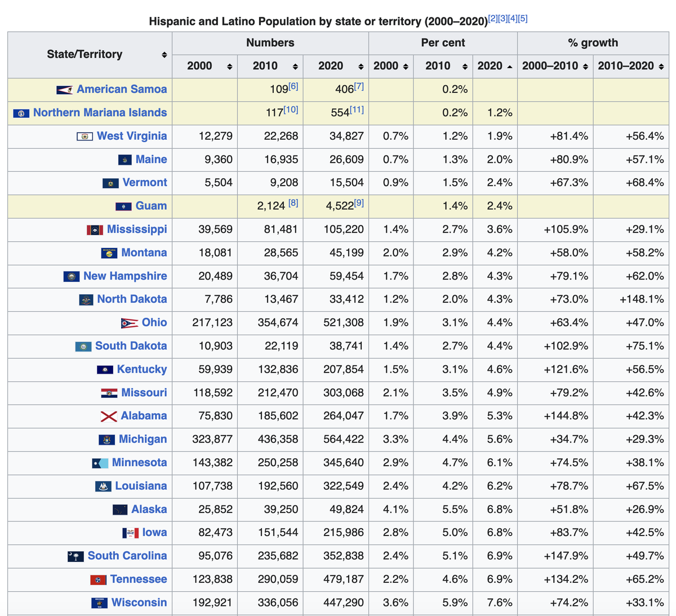Click the Missouri flag icon
The width and height of the screenshot is (676, 616).
(x=109, y=393)
